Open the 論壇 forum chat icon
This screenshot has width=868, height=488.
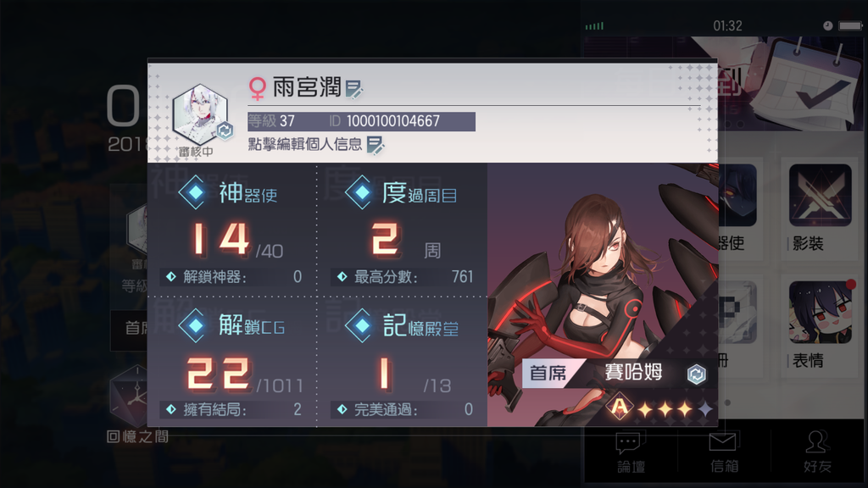coord(630,442)
